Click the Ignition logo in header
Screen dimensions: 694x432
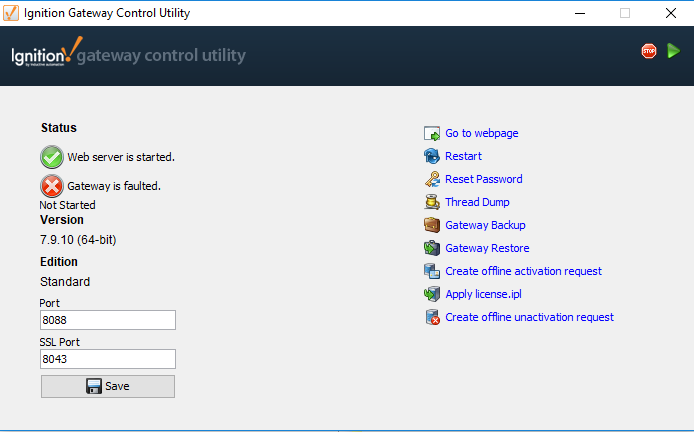click(x=47, y=52)
